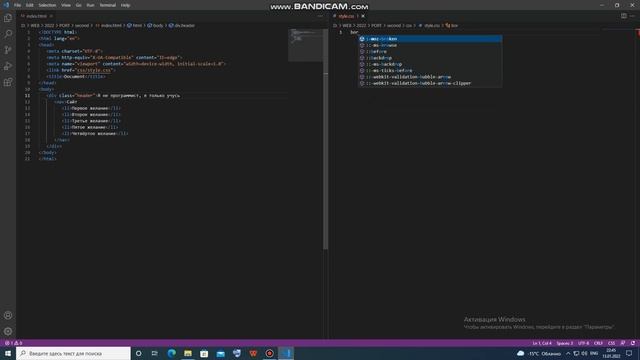Image resolution: width=640 pixels, height=360 pixels.
Task: Open the Go menu
Action: 78,5
